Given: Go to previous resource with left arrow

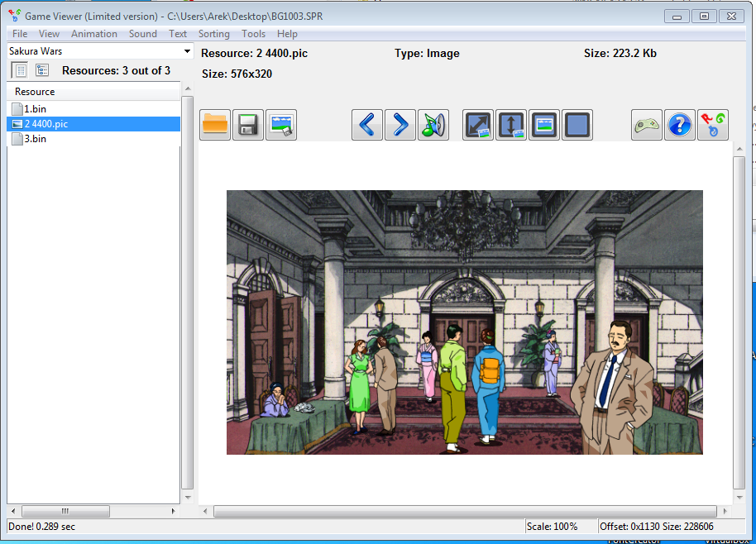Looking at the screenshot, I should tap(367, 125).
